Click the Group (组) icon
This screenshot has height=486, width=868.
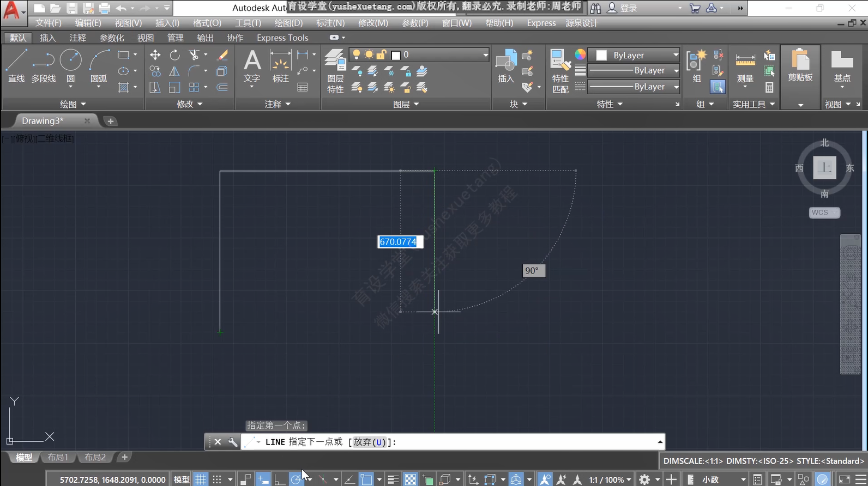697,66
